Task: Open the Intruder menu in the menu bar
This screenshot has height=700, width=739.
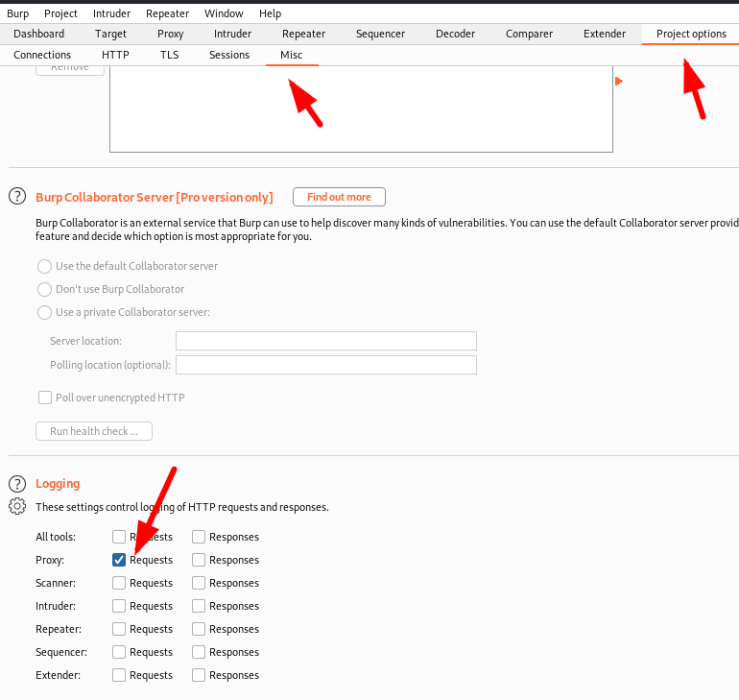Action: [111, 13]
